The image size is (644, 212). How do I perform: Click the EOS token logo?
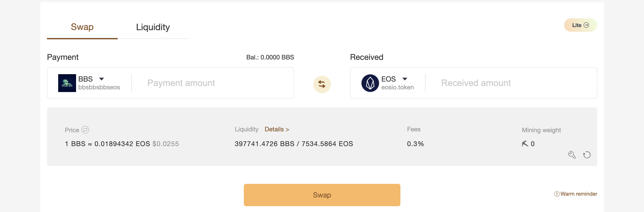click(x=370, y=83)
